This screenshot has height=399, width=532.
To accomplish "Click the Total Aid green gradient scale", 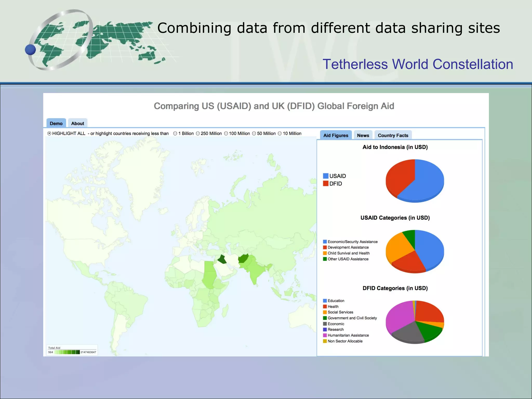I will [67, 352].
